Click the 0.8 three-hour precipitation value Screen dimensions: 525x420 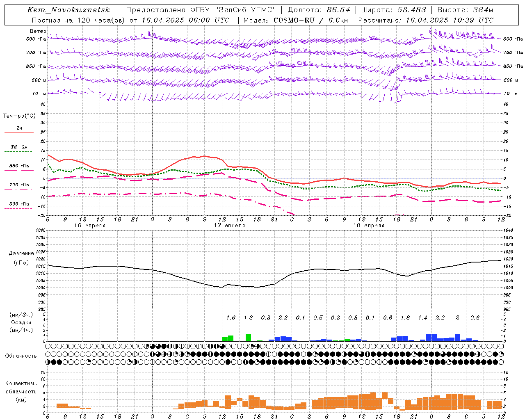[x=353, y=317]
